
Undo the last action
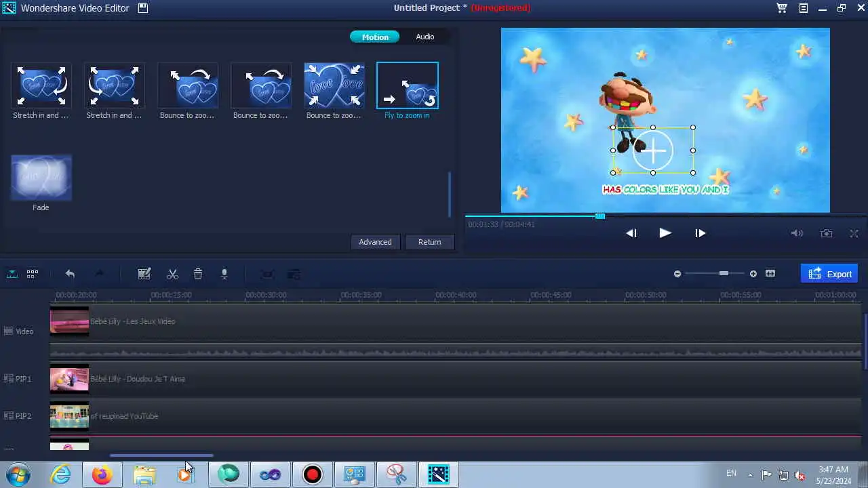point(70,274)
